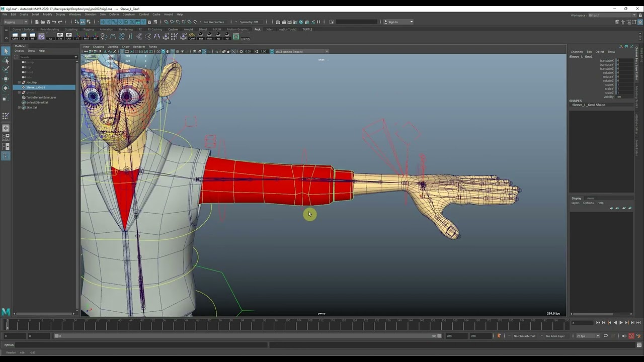The image size is (644, 362).
Task: Open viewport Shading menu
Action: (x=98, y=47)
